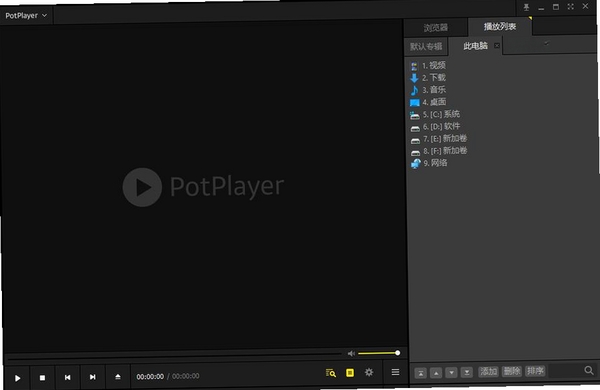Select the 9. 网络 item
This screenshot has width=600, height=390.
(x=429, y=163)
